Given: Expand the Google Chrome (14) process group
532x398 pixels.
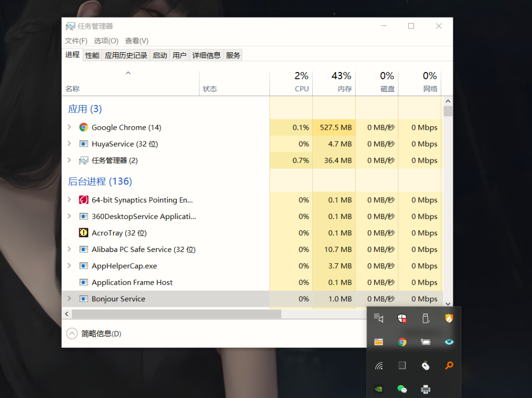Looking at the screenshot, I should (x=69, y=127).
